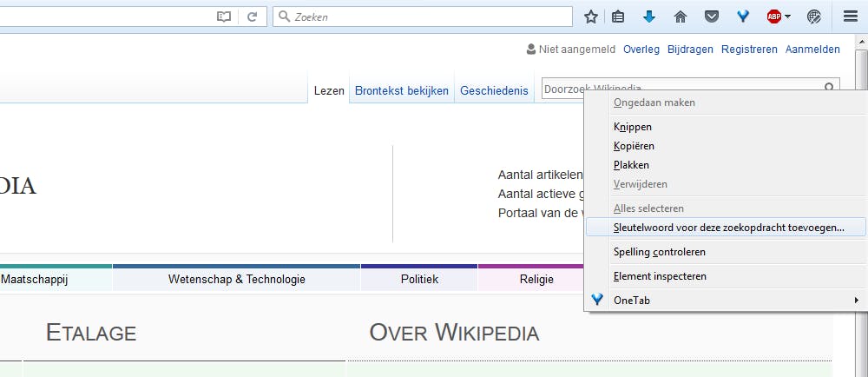Open the bookmarks list icon
This screenshot has height=377, width=868.
618,17
